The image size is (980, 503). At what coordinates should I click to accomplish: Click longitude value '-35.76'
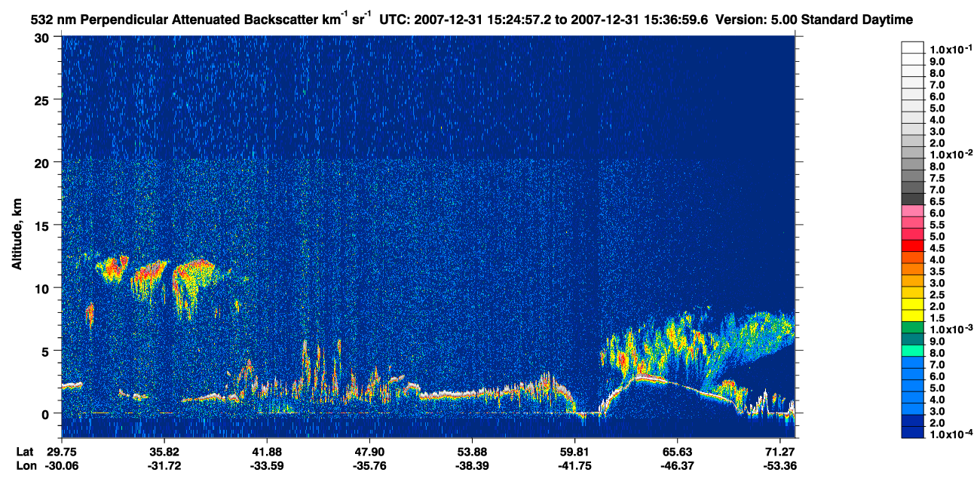point(369,465)
